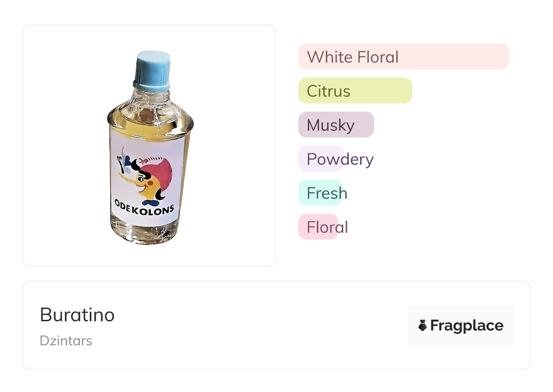The height and width of the screenshot is (392, 553).
Task: Click the ODEKOLONS text on bottle label
Action: 144,210
